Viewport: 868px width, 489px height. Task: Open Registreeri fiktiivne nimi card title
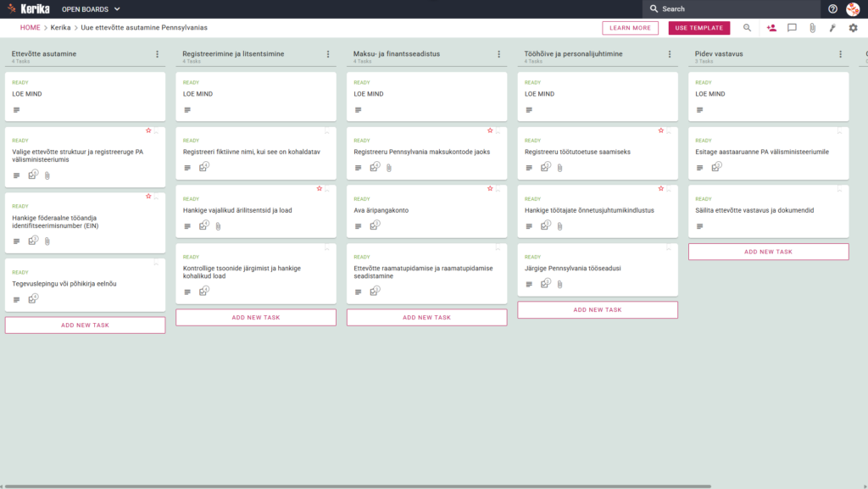(x=251, y=152)
